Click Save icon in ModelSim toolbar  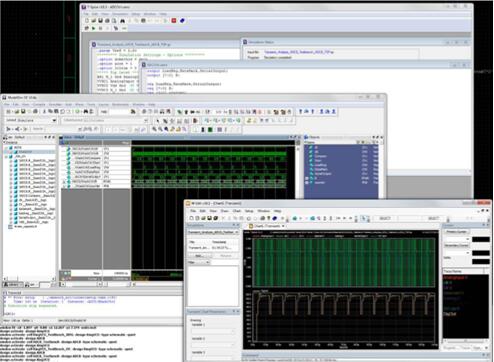[x=23, y=112]
